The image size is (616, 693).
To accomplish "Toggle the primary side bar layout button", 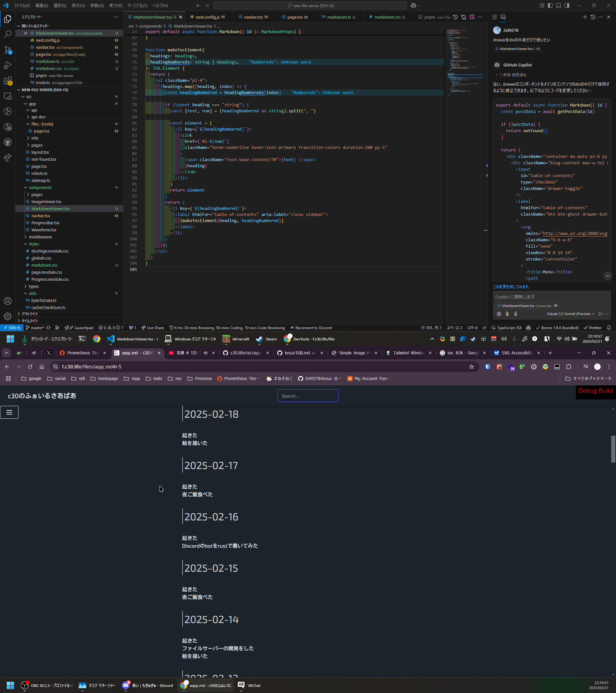I will click(x=550, y=5).
